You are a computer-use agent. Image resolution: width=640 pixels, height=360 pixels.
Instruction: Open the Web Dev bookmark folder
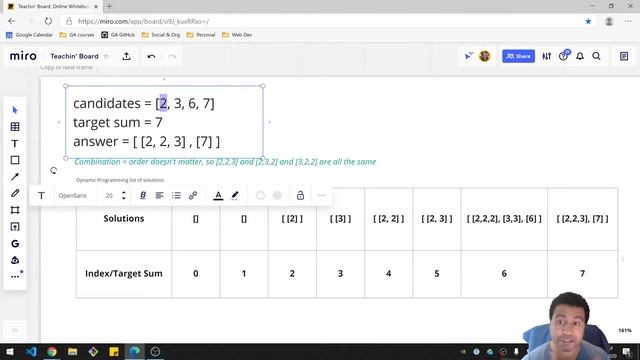(x=237, y=35)
